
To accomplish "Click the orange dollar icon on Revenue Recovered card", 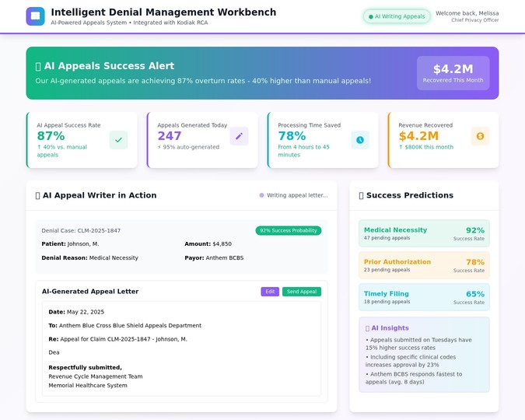I will tap(480, 136).
